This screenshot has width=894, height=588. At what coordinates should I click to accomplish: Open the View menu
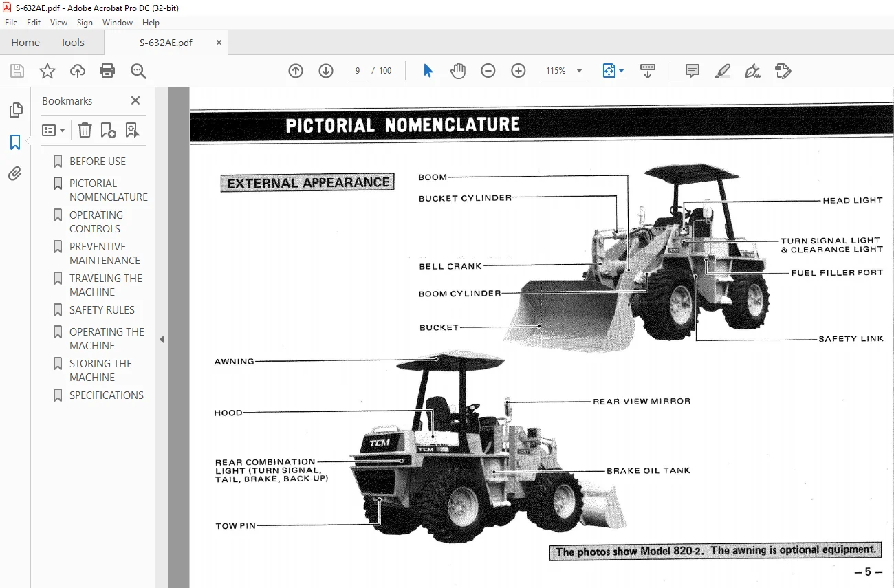tap(58, 23)
